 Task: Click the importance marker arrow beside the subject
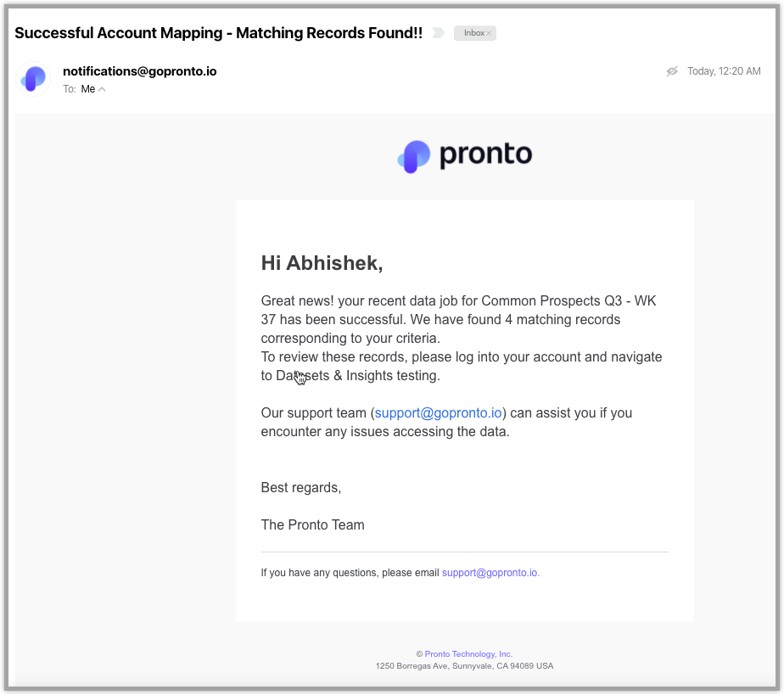pyautogui.click(x=438, y=33)
